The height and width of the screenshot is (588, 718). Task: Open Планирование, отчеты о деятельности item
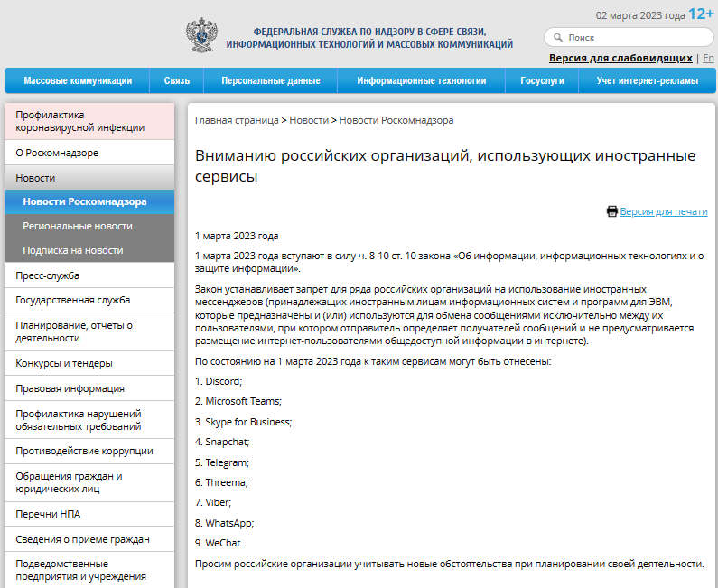(89, 331)
